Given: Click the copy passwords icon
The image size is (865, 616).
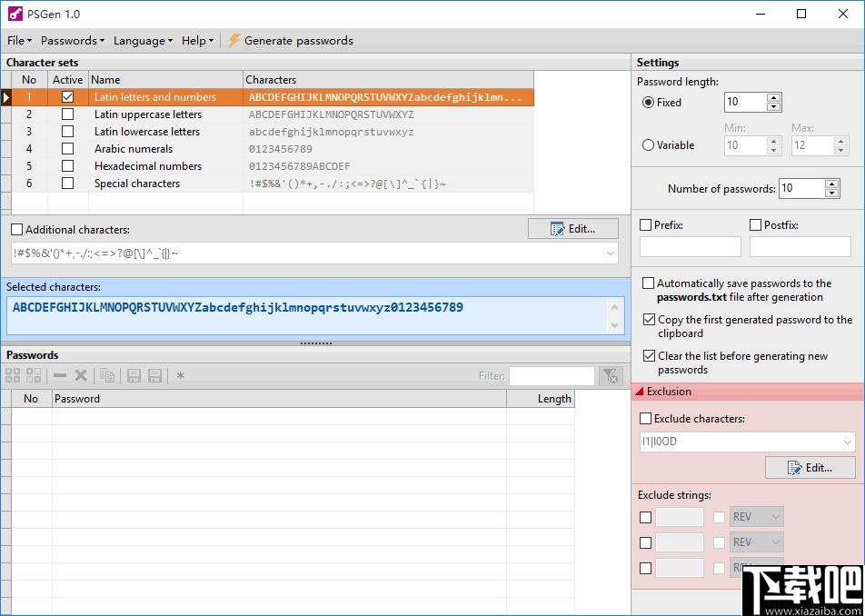Looking at the screenshot, I should (107, 375).
